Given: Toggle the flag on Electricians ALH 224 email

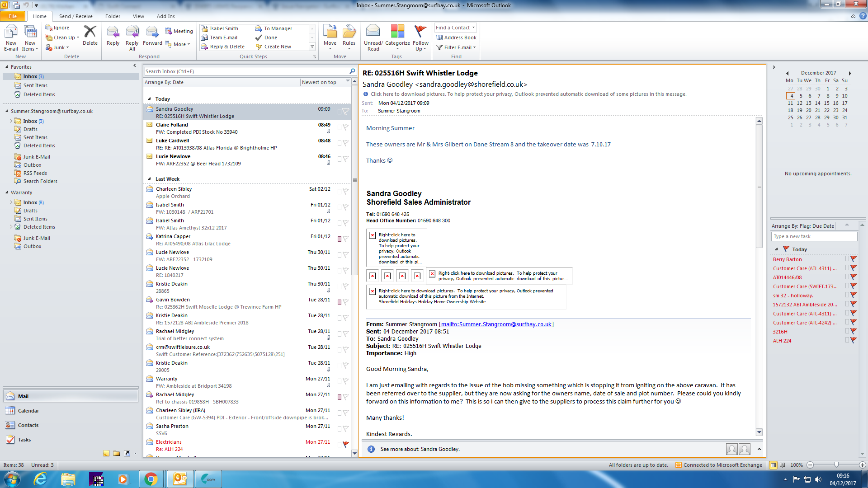Looking at the screenshot, I should click(345, 444).
